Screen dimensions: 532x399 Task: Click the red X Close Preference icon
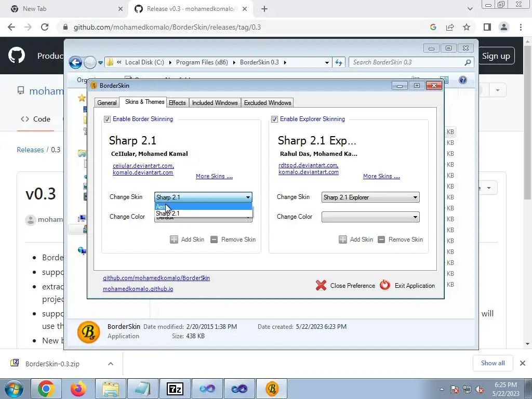click(321, 285)
